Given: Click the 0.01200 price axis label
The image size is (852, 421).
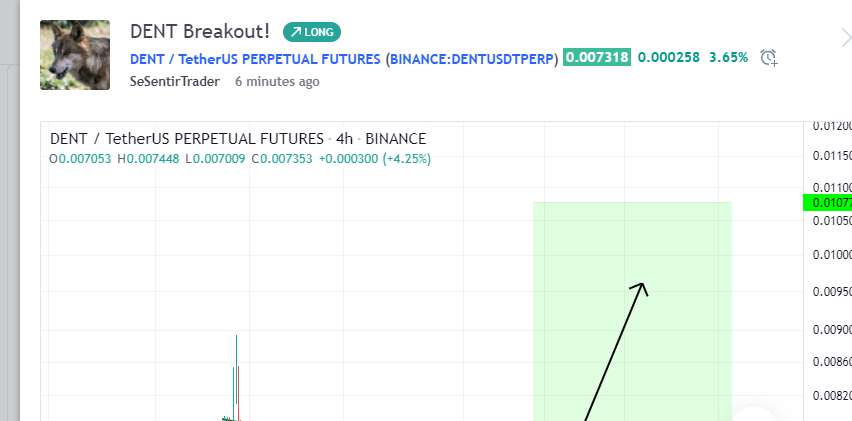Looking at the screenshot, I should [x=831, y=127].
